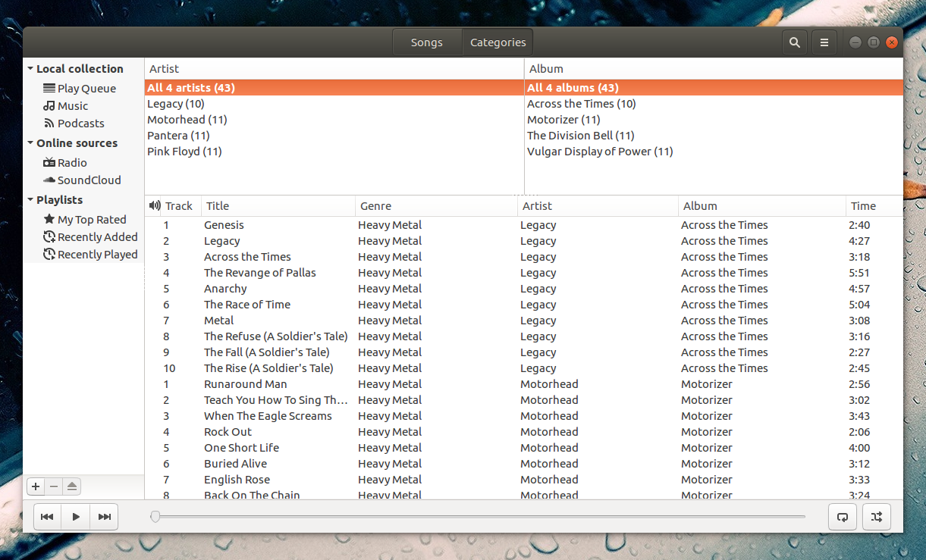Select the song Metal
This screenshot has height=560, width=926.
(x=524, y=321)
